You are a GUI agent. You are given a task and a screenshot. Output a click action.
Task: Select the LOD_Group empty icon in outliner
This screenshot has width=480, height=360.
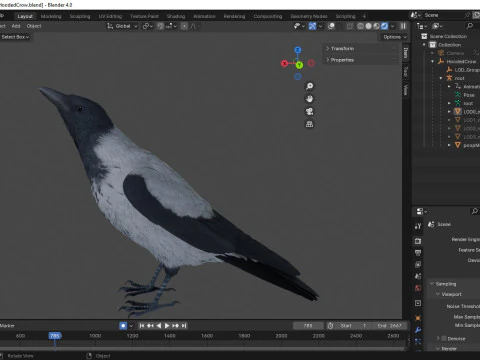[x=449, y=70]
